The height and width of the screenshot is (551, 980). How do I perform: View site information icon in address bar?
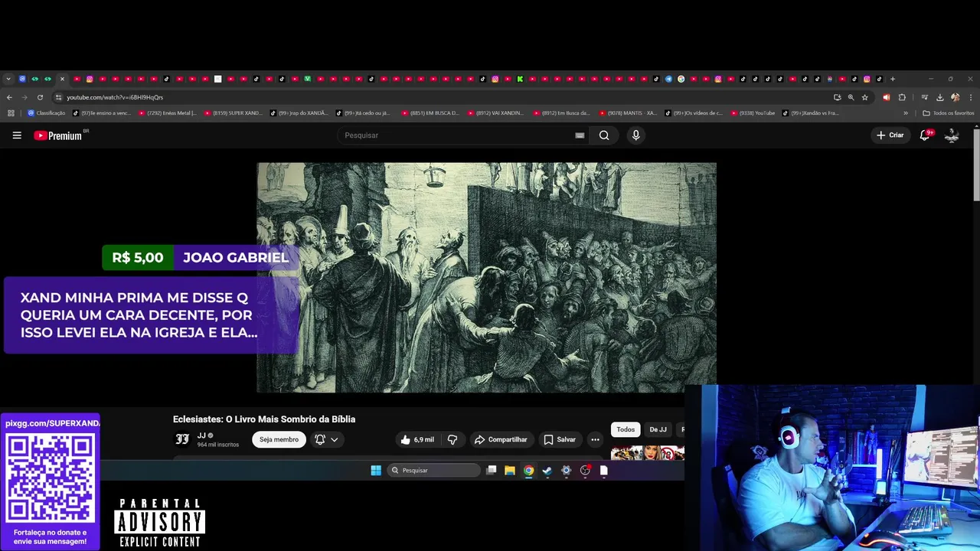point(58,97)
